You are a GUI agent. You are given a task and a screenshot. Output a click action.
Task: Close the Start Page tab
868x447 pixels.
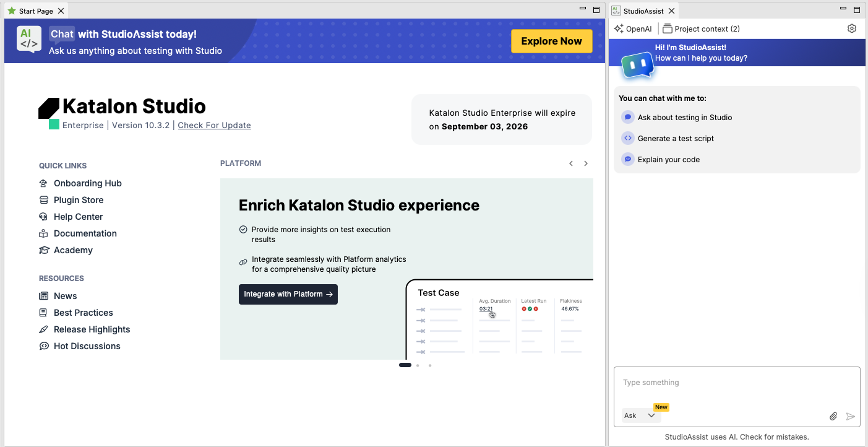[61, 11]
